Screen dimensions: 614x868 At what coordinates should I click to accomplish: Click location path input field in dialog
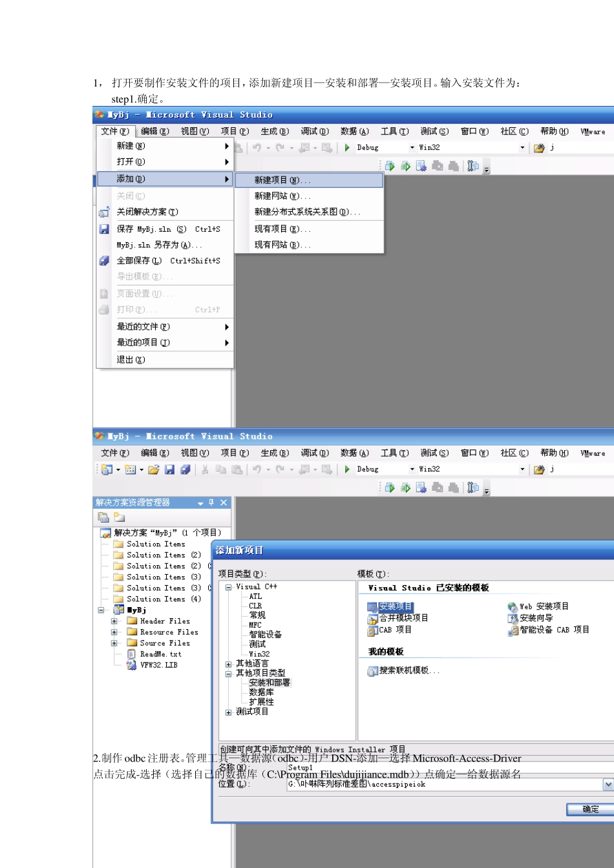click(445, 784)
